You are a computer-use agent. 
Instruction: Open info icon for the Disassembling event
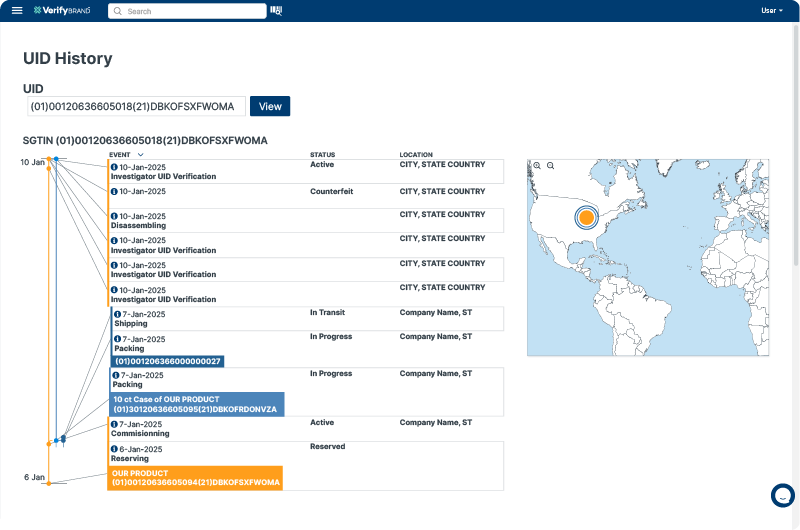coord(114,216)
